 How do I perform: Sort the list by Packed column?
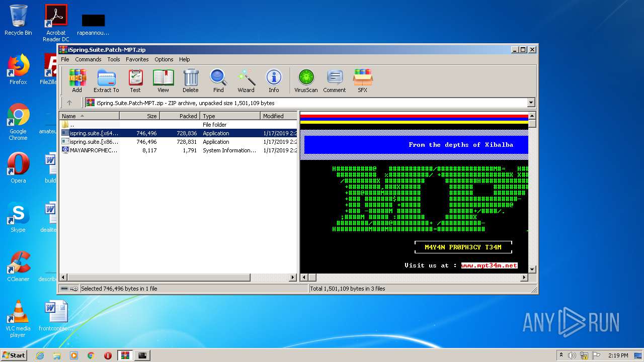(180, 116)
